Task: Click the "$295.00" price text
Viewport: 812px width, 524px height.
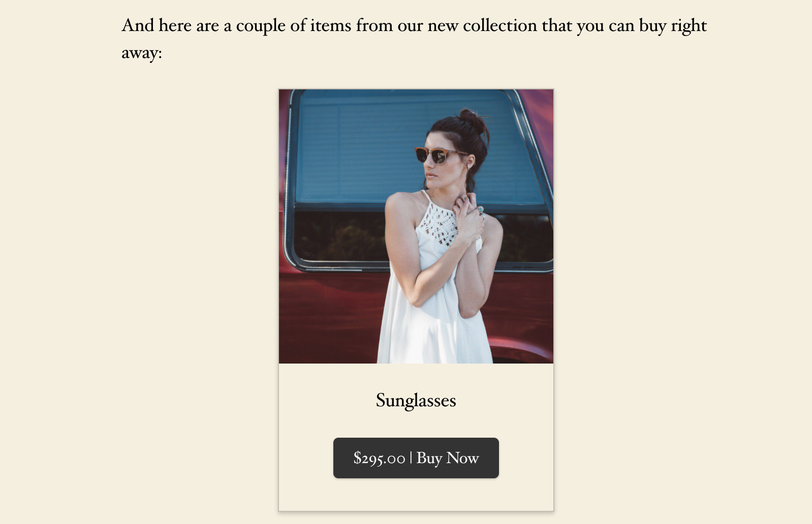Action: (379, 458)
